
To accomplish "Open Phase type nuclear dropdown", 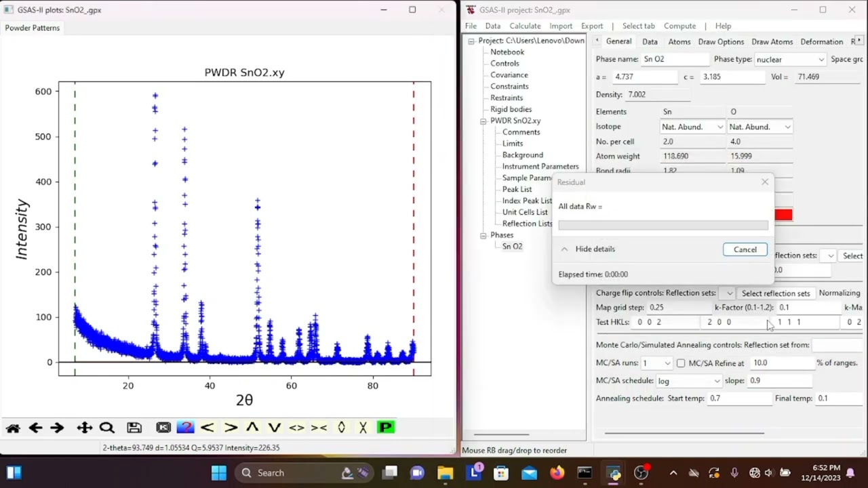I will click(790, 60).
